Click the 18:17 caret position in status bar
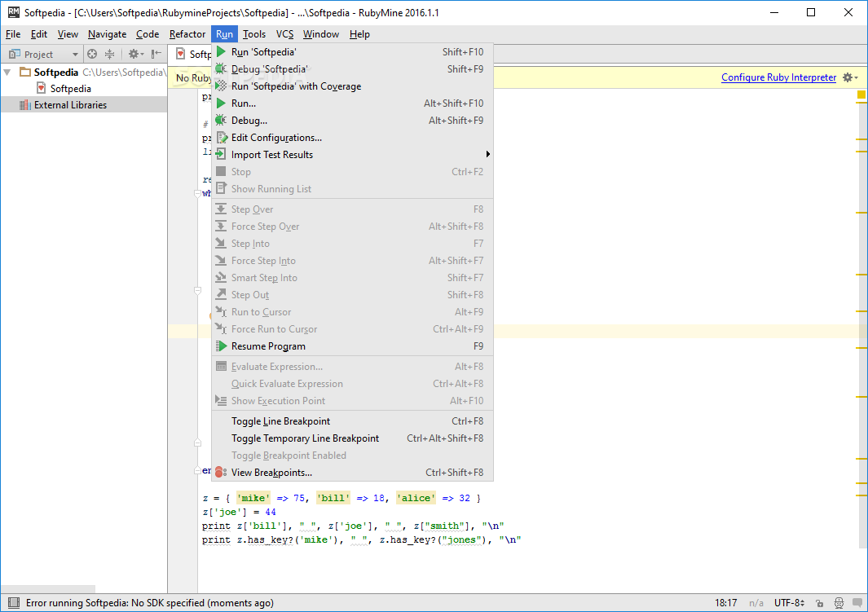Screen dimensions: 868x612 pyautogui.click(x=725, y=603)
